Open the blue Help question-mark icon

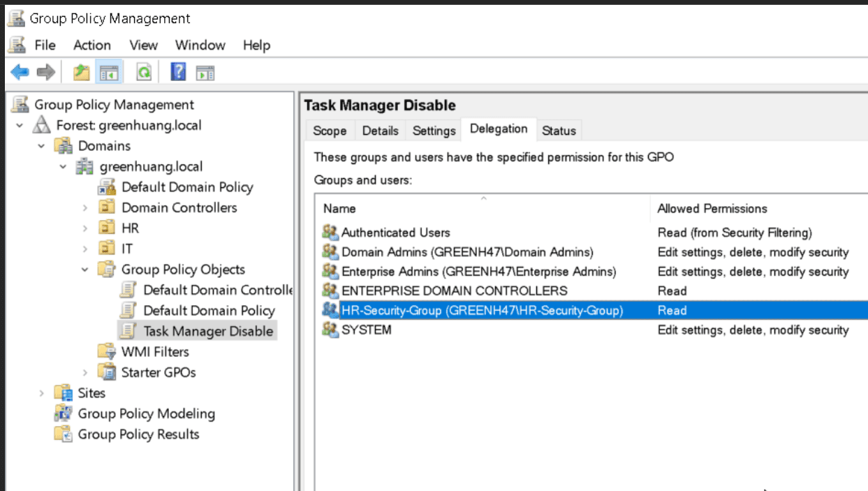178,71
